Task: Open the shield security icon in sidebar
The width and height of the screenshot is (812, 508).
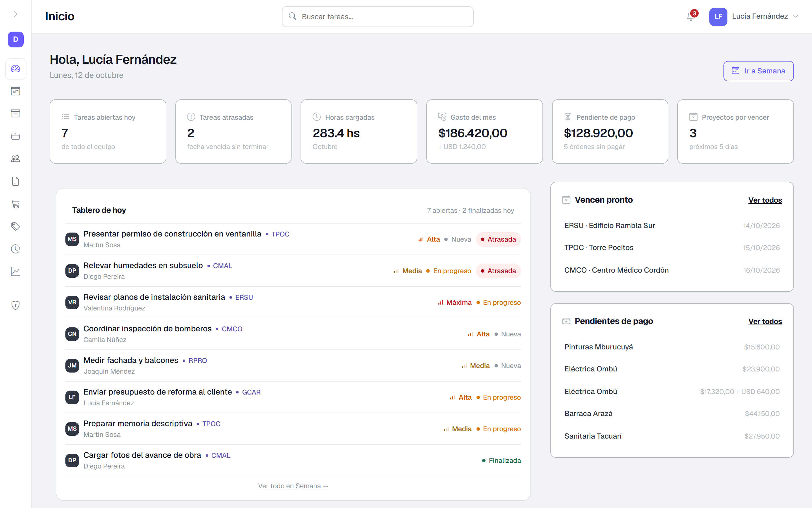Action: tap(16, 305)
